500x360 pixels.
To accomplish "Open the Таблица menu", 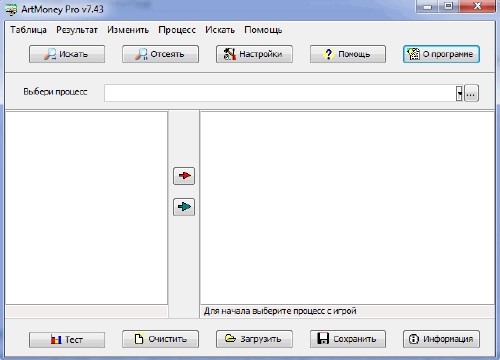I will 28,30.
